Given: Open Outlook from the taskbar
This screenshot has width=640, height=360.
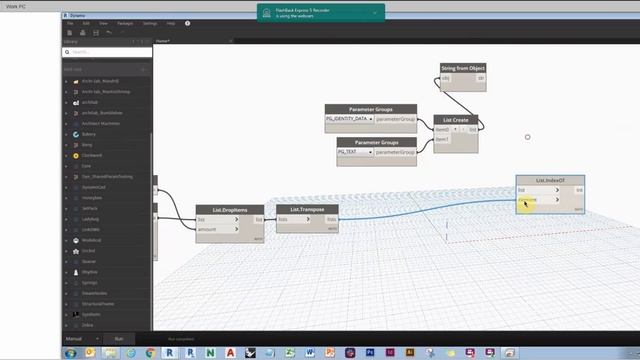Looking at the screenshot, I should pos(90,353).
